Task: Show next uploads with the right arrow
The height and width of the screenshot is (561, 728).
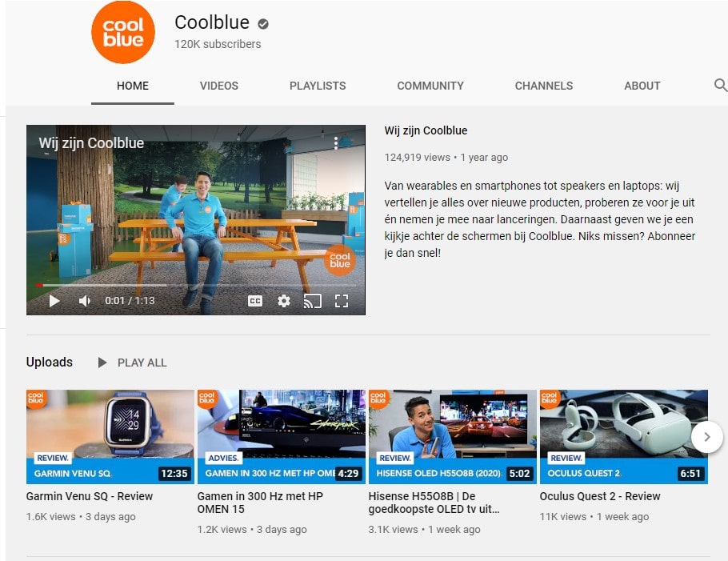Action: (706, 437)
